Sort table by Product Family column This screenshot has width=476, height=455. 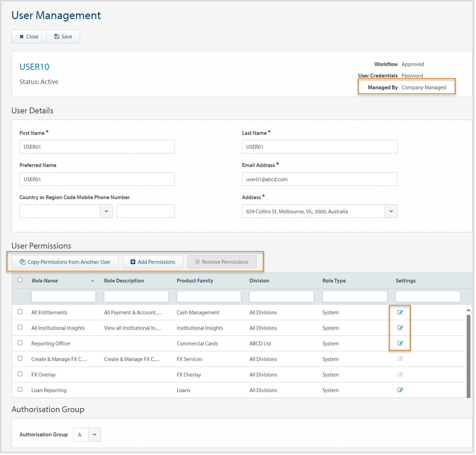[195, 281]
